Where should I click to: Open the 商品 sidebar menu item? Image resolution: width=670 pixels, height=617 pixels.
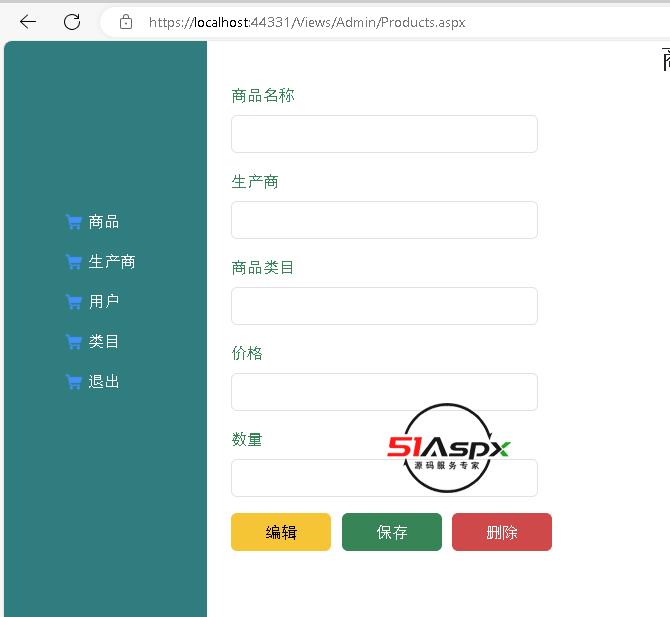click(104, 222)
